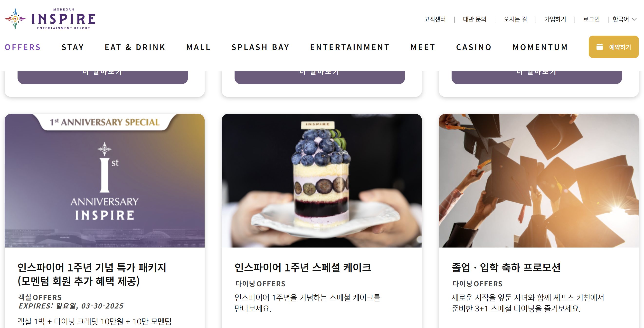Open the 1st Anniversary Special package image

pyautogui.click(x=104, y=180)
